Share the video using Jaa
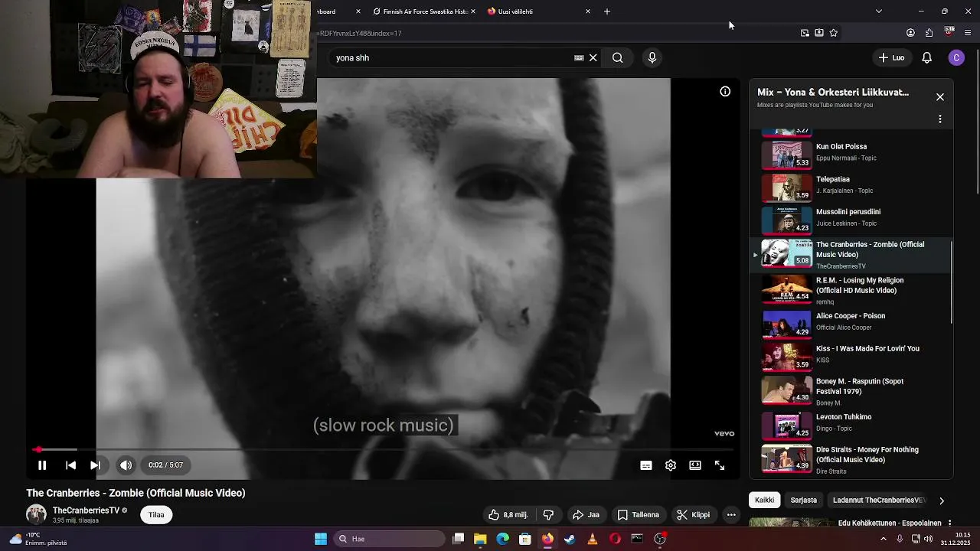Viewport: 980px width, 551px height. tap(586, 515)
